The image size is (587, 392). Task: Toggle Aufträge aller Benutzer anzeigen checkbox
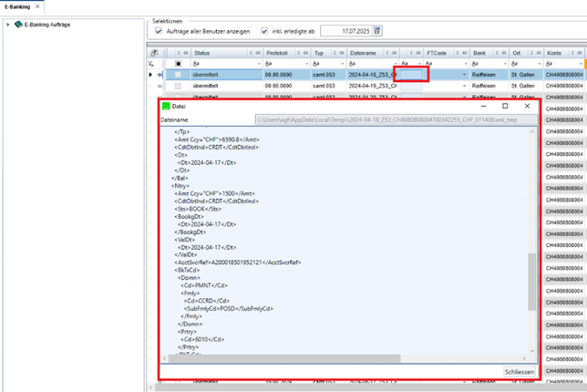(159, 31)
